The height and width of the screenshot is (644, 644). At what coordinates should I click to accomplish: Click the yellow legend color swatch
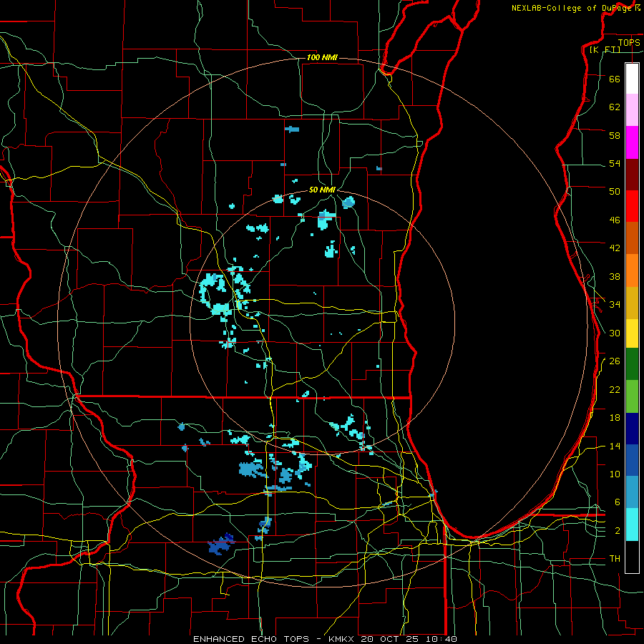pos(632,333)
